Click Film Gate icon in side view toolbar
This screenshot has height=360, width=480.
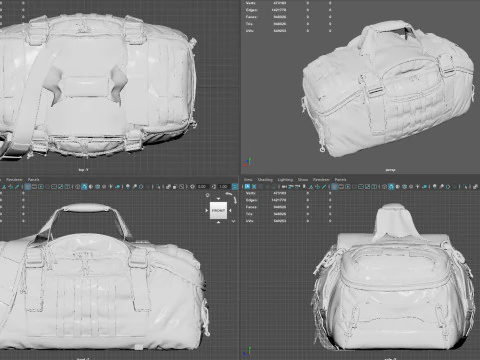[341, 187]
